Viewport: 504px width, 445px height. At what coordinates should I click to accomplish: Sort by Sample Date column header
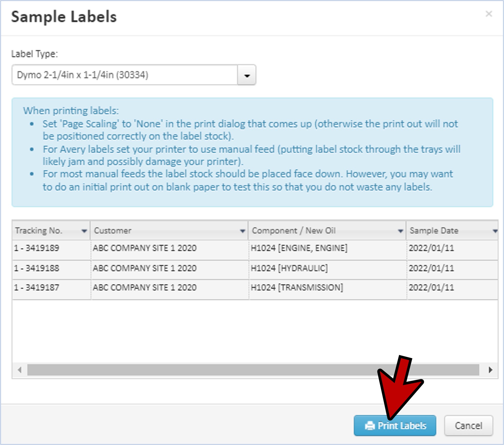[x=434, y=231]
